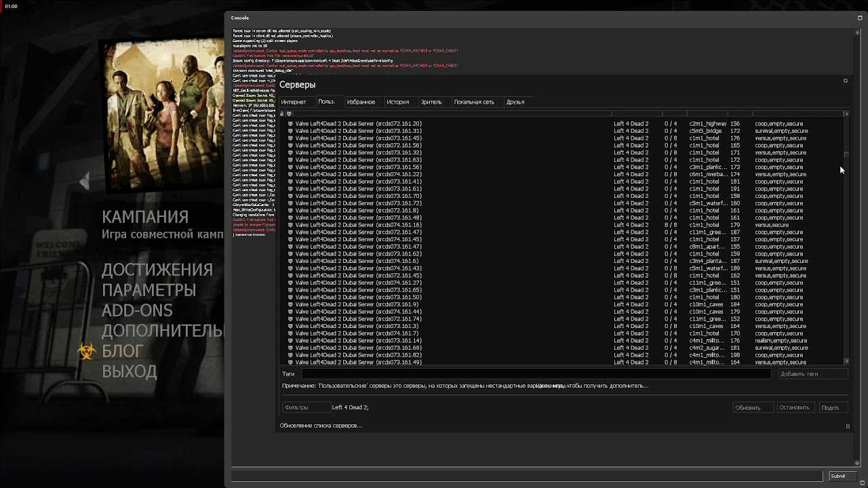868x488 pixels.
Task: Select server row srcds073.161.69
Action: coord(563,348)
